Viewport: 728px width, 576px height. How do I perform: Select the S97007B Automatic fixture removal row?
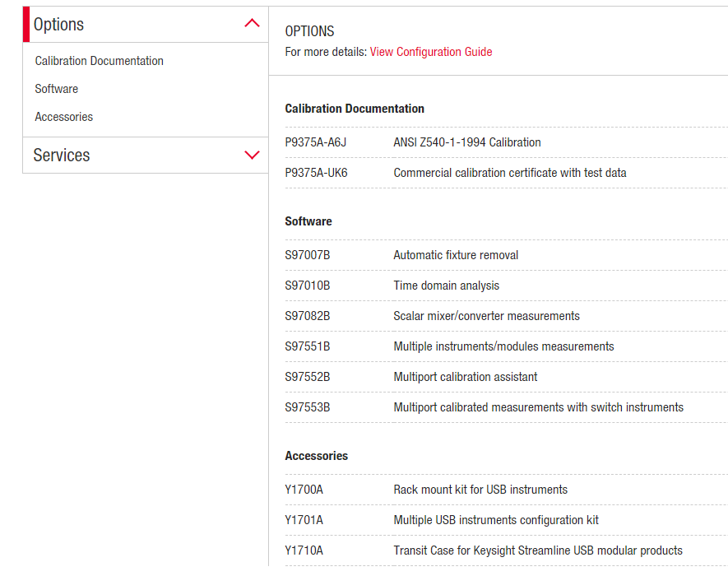tap(506, 255)
